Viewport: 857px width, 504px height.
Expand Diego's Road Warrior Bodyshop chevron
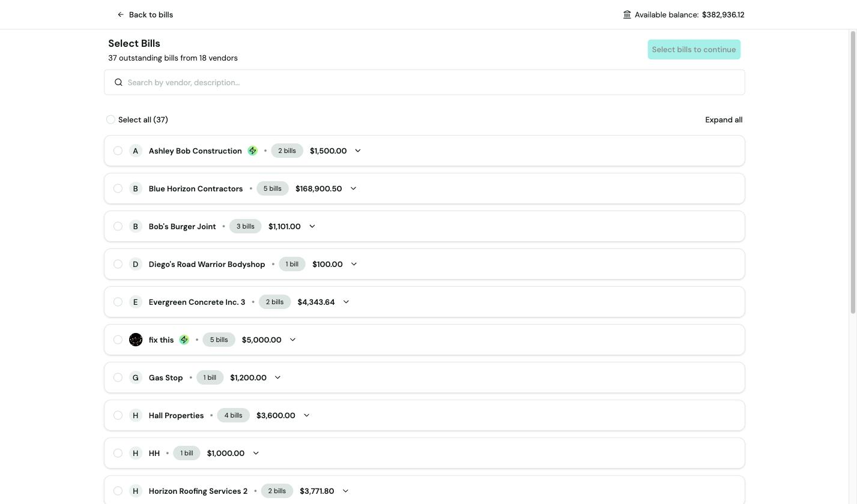click(x=354, y=264)
